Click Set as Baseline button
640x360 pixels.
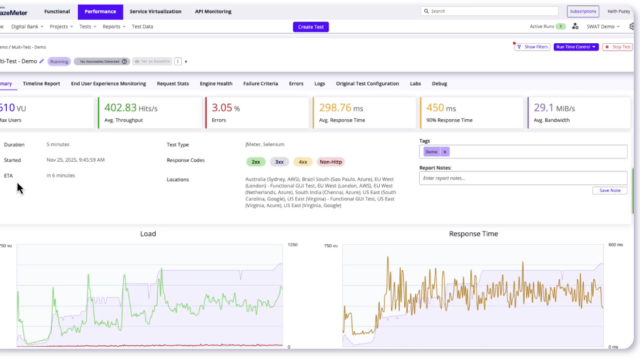152,62
